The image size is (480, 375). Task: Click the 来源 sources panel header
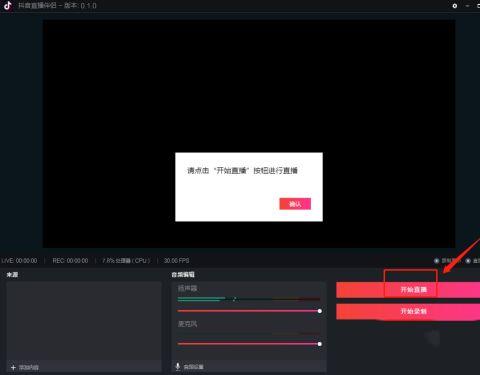[12, 275]
